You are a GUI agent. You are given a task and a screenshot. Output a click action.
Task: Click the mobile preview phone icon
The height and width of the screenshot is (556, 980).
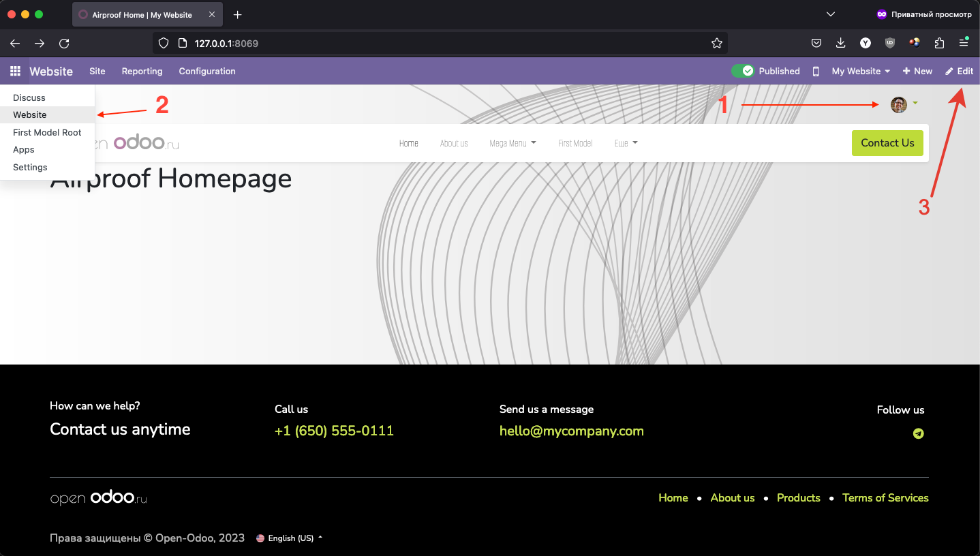point(816,71)
